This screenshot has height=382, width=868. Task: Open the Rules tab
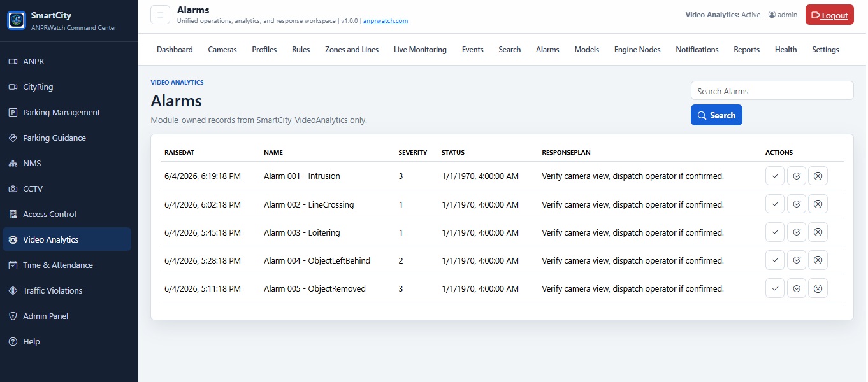tap(301, 50)
